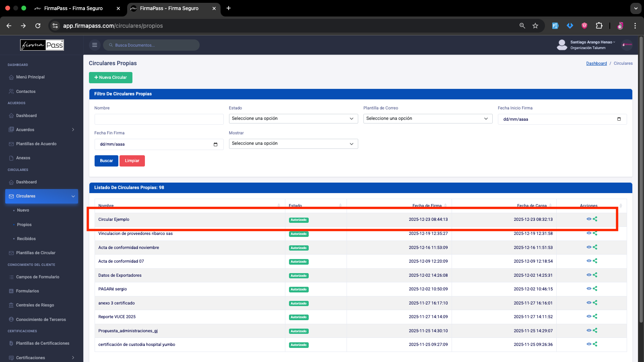Open the Estado dropdown filter
Image resolution: width=644 pixels, height=362 pixels.
293,119
